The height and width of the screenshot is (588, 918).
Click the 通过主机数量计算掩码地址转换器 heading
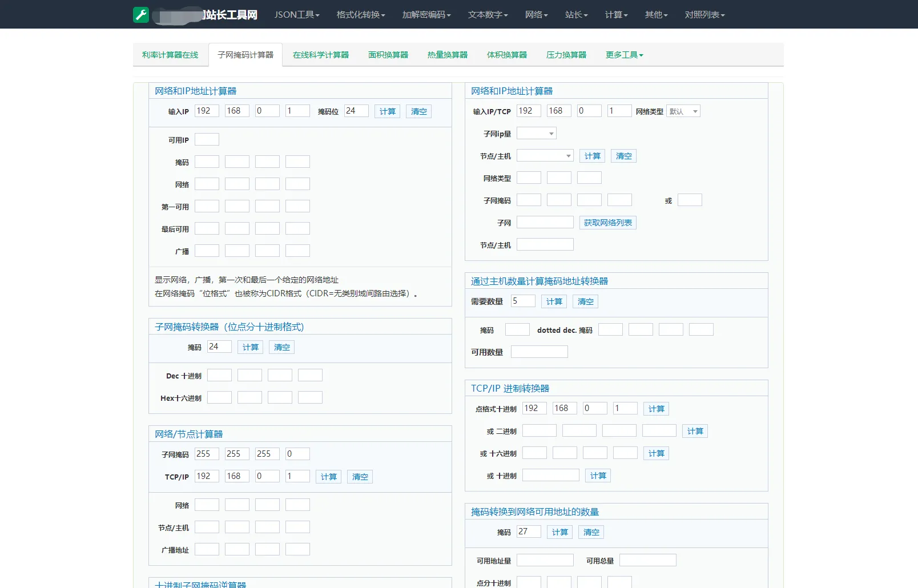539,281
